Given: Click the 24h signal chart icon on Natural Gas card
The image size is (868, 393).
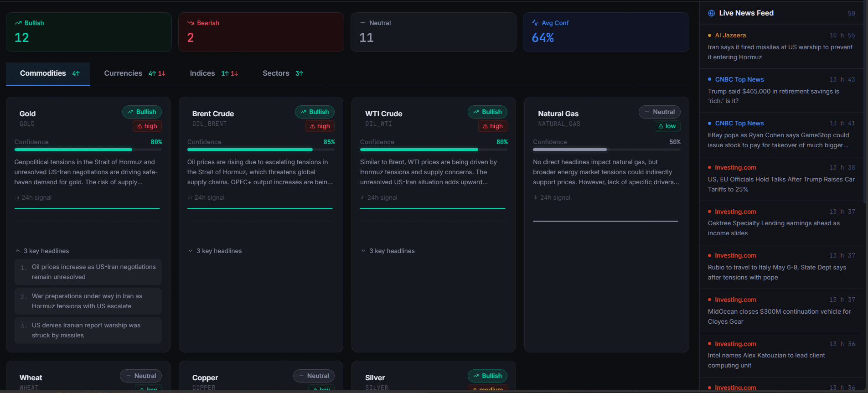Looking at the screenshot, I should tap(536, 197).
